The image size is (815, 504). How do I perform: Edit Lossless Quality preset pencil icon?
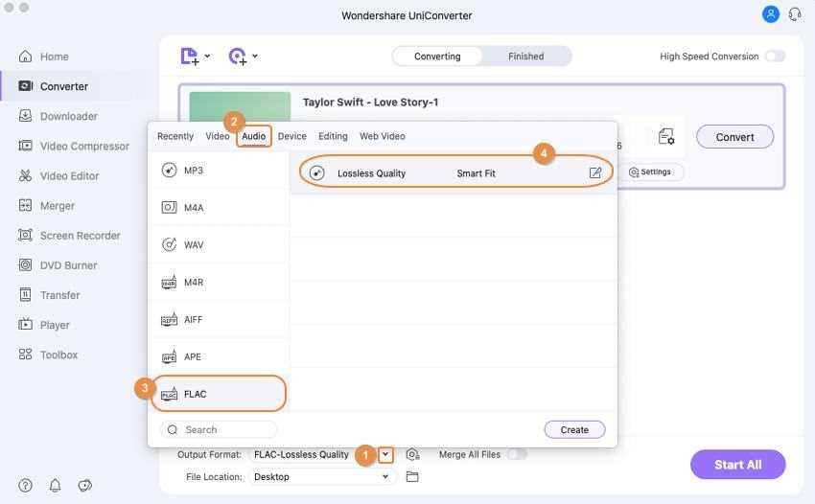tap(595, 173)
